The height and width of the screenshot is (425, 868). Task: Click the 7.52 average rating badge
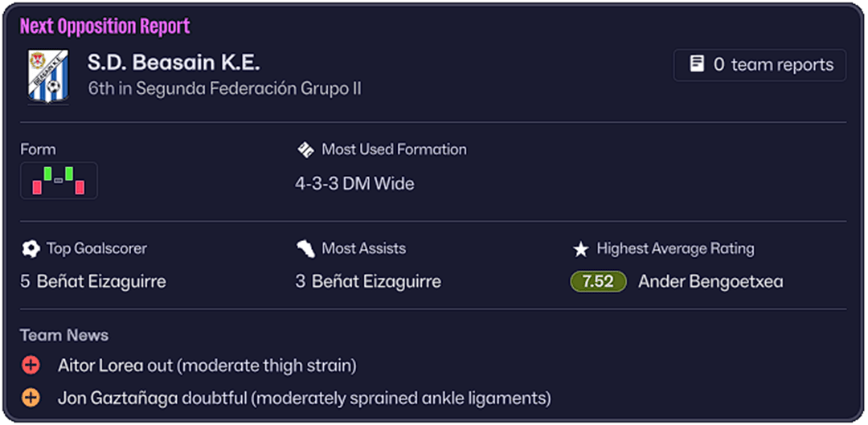point(598,282)
